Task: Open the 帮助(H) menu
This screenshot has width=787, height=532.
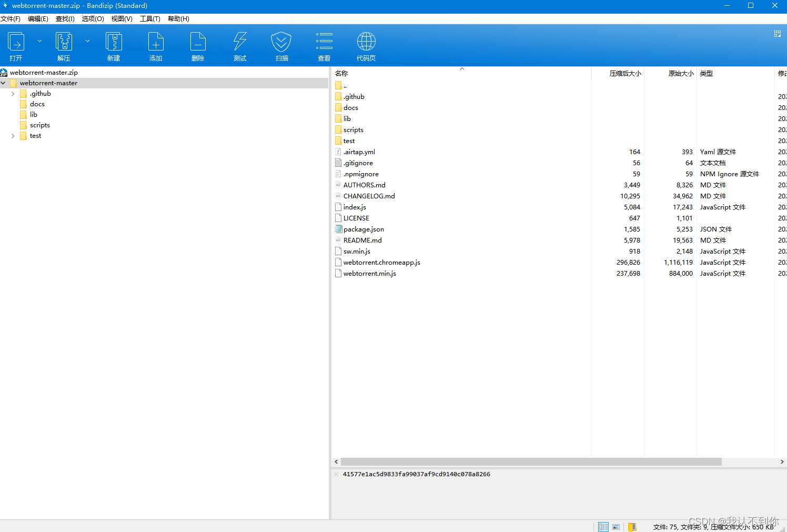Action: point(178,19)
